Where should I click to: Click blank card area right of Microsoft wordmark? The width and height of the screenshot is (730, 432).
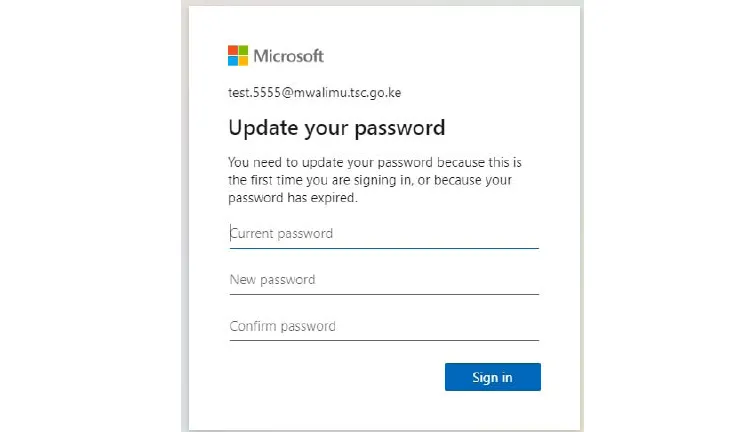[x=450, y=56]
